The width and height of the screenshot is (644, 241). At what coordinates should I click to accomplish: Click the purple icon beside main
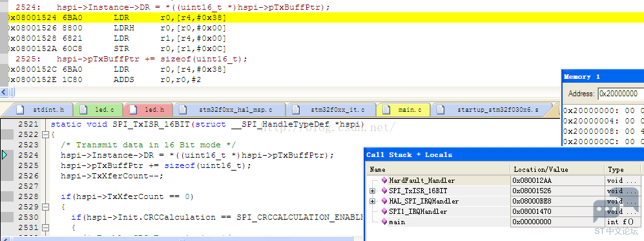tap(384, 222)
